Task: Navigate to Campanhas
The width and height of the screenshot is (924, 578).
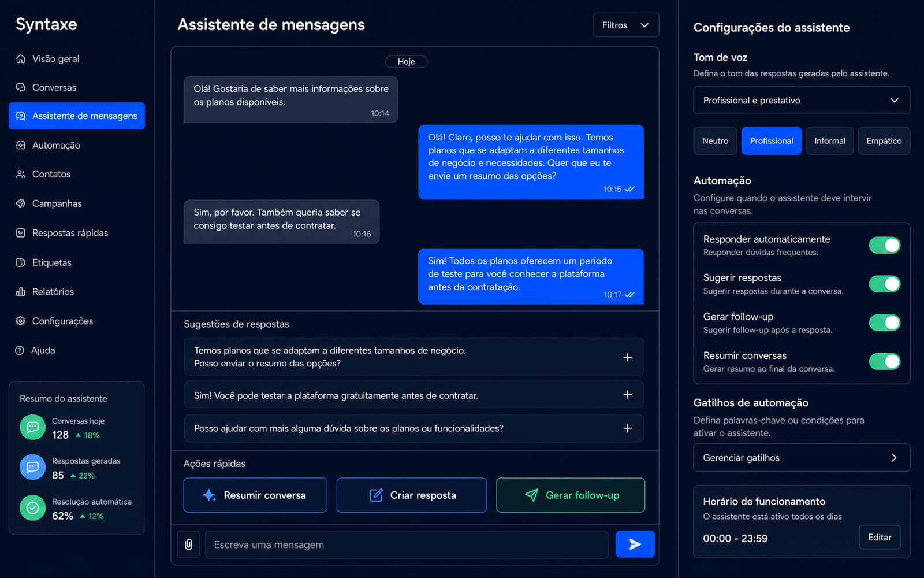Action: 77,203
